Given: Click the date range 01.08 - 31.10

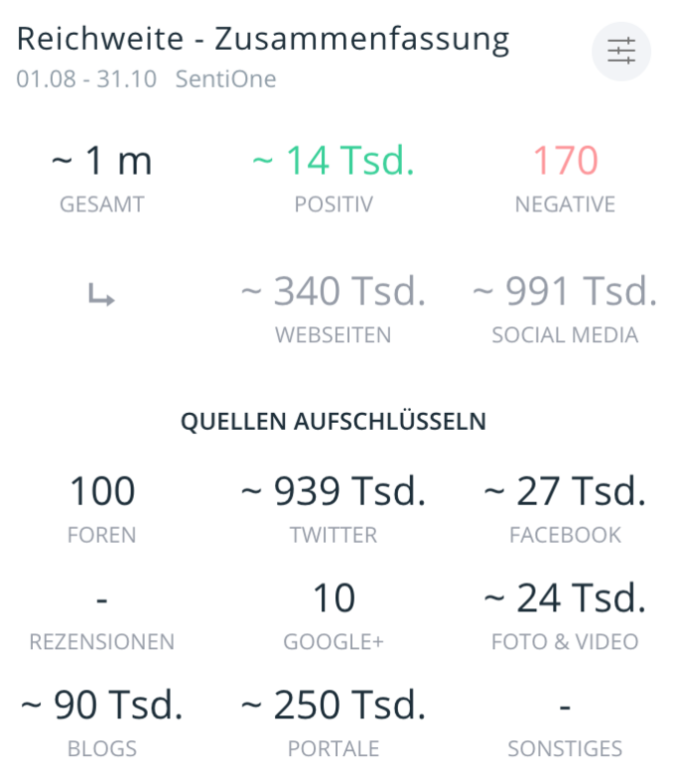Looking at the screenshot, I should 86,79.
